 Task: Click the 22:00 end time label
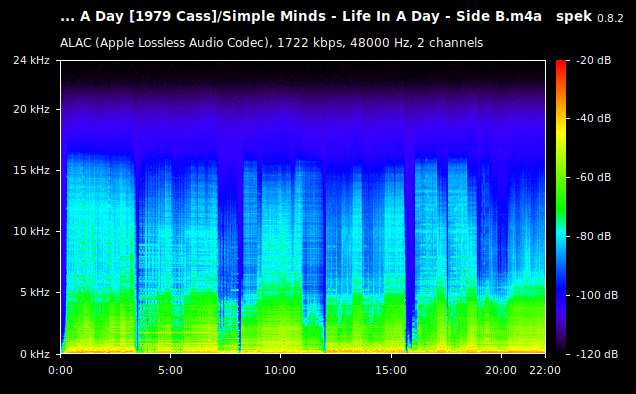click(x=545, y=370)
